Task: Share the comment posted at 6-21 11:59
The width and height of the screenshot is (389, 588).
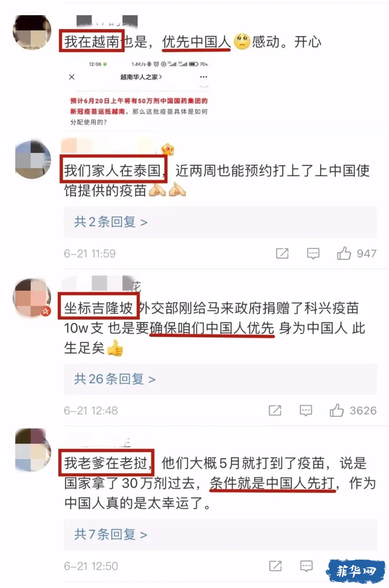Action: 282,253
